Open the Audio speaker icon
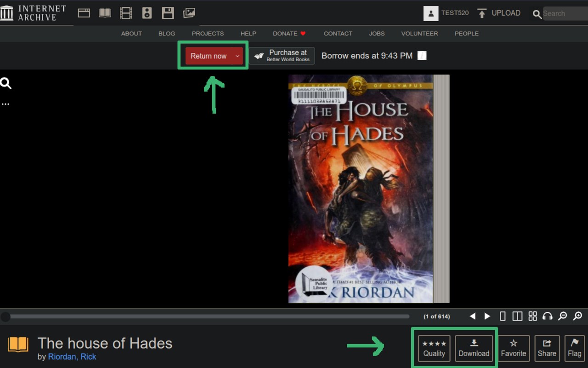Viewport: 588px width, 368px height. 147,13
